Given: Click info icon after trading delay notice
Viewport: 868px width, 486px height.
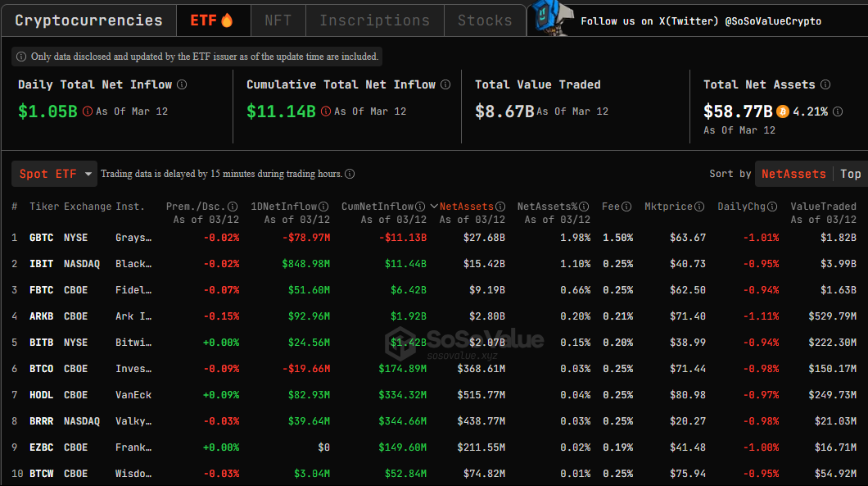Looking at the screenshot, I should (x=350, y=174).
